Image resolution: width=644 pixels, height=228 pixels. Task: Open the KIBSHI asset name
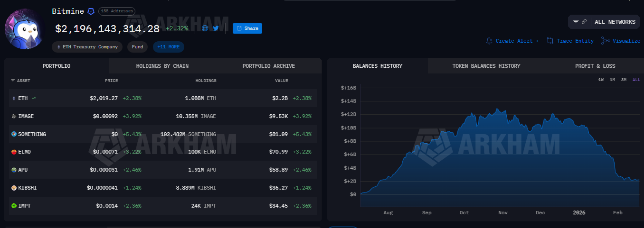(28, 188)
